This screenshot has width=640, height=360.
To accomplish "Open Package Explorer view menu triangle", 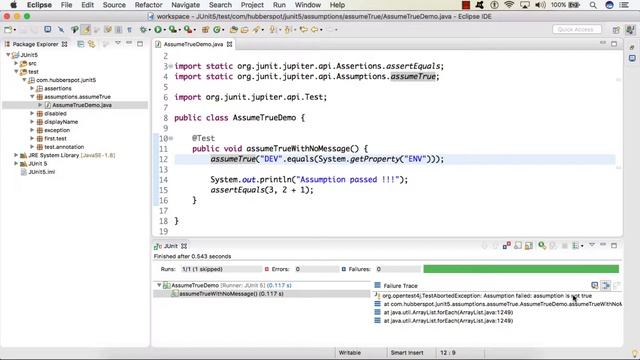I will click(118, 43).
